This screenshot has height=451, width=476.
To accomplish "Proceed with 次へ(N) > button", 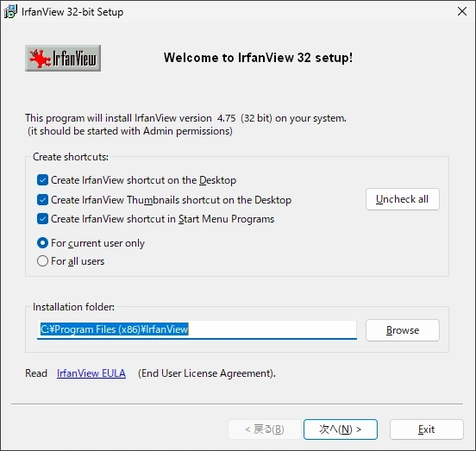I will click(x=341, y=429).
